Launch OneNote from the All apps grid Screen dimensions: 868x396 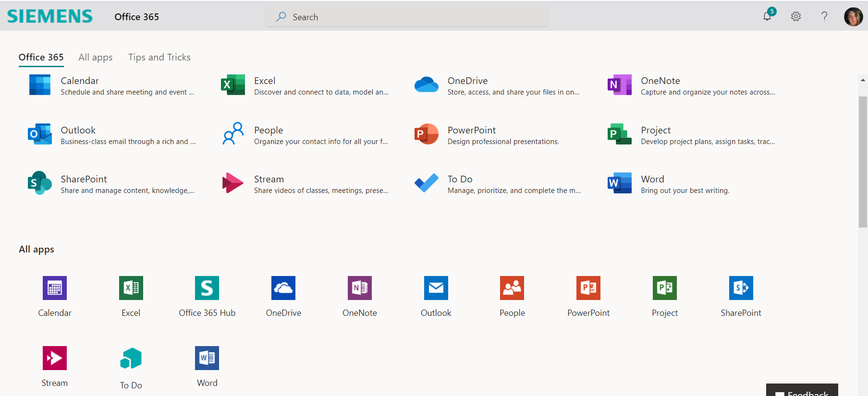point(360,296)
